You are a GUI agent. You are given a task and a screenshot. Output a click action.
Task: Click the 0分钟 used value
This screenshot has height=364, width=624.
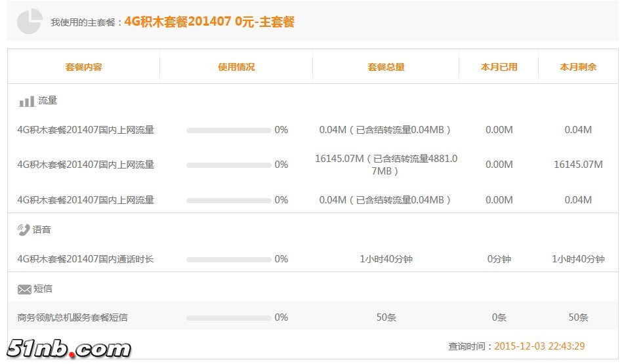click(499, 259)
